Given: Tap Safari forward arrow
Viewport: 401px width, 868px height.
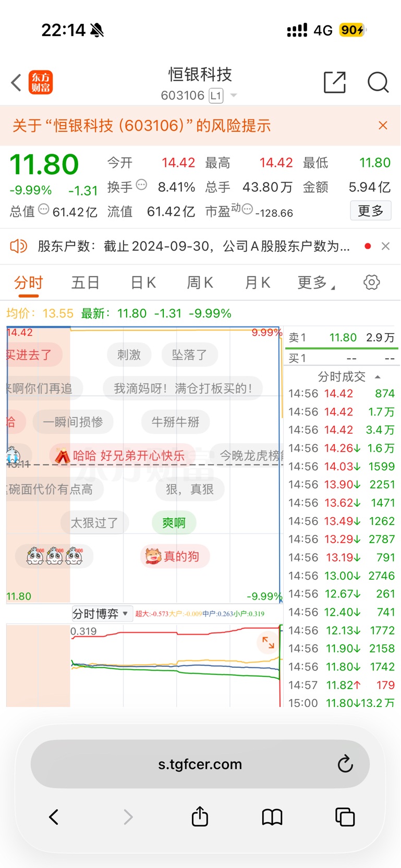Looking at the screenshot, I should [128, 817].
